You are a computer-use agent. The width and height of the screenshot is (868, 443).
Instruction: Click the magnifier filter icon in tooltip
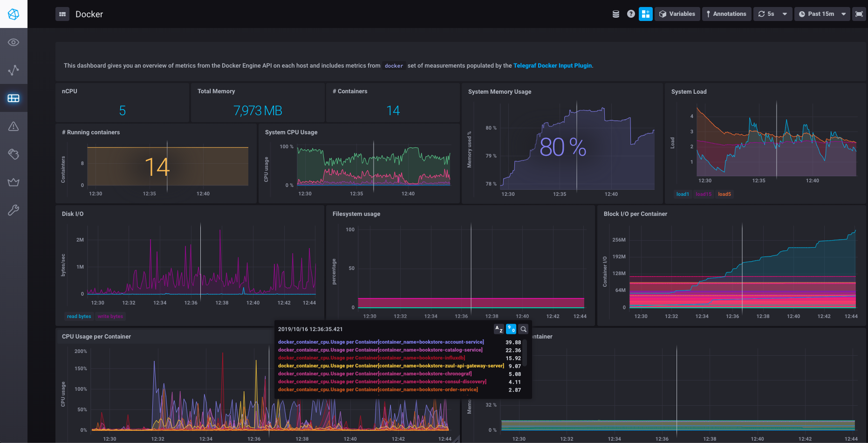point(523,329)
